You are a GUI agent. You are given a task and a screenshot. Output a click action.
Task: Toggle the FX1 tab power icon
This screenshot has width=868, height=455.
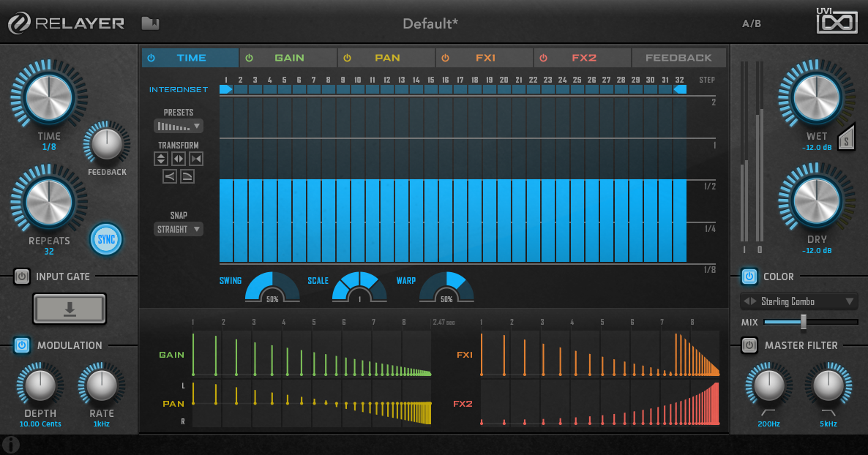pyautogui.click(x=445, y=58)
